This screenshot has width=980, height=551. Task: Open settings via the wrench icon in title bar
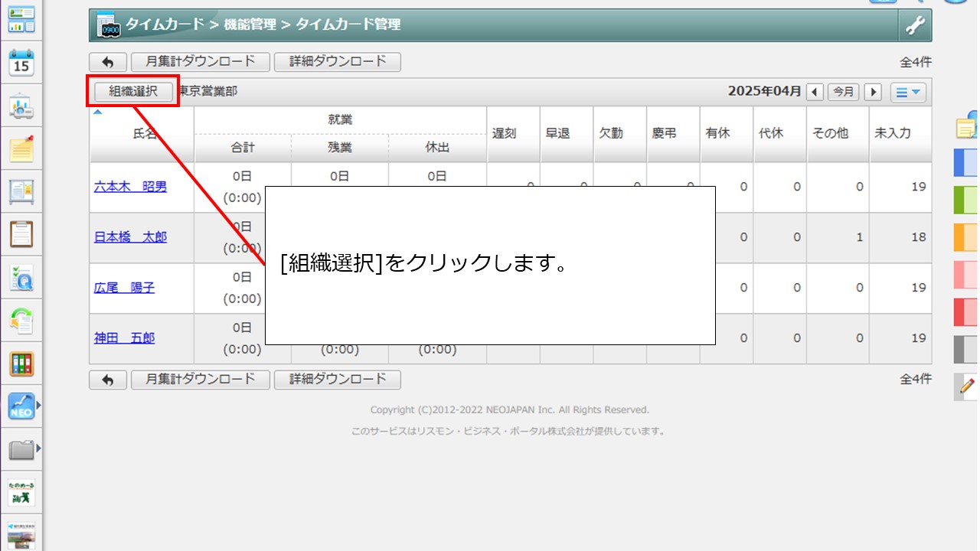pos(916,24)
